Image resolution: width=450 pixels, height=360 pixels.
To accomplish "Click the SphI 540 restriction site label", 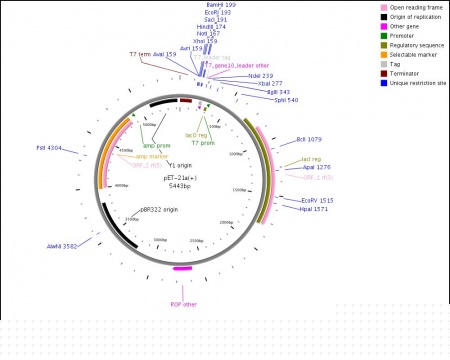I will (286, 100).
